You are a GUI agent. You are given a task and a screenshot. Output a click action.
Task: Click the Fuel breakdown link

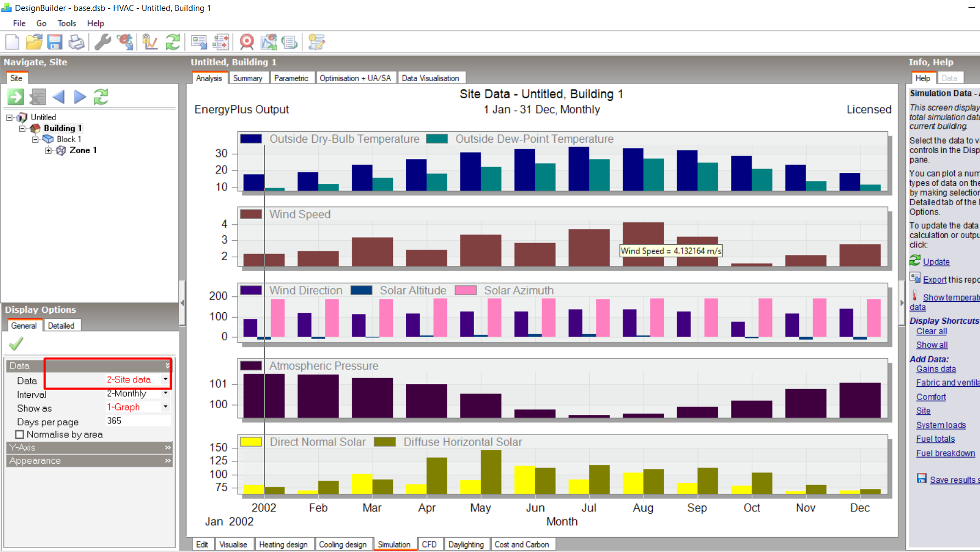click(945, 453)
